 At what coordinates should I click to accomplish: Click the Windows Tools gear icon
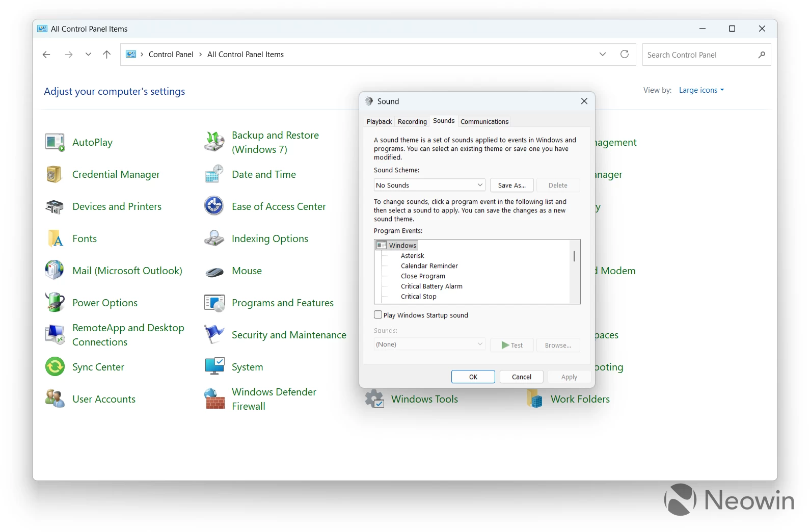(x=374, y=399)
